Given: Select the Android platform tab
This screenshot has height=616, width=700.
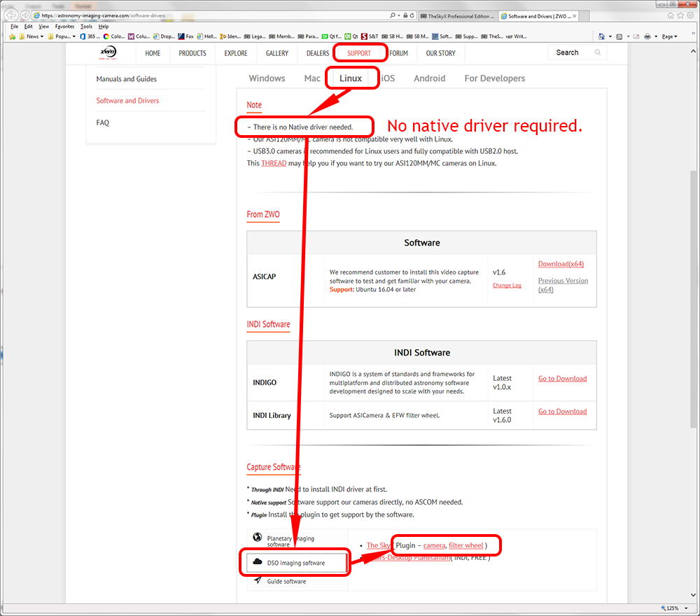Looking at the screenshot, I should [x=430, y=78].
